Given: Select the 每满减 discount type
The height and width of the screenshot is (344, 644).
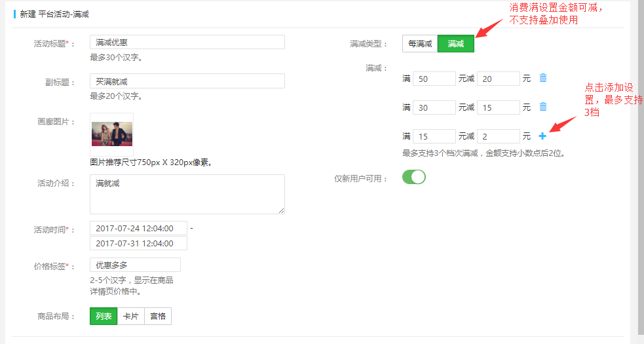Looking at the screenshot, I should tap(419, 44).
